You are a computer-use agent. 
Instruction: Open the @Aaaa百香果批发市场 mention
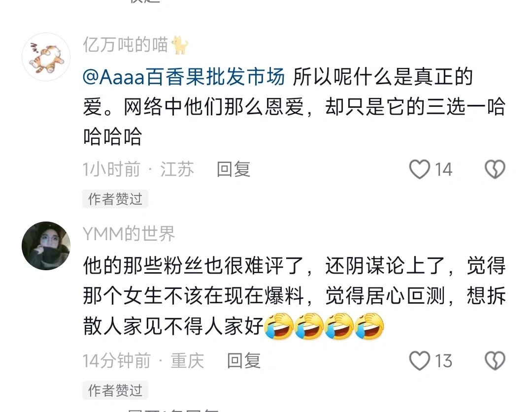click(184, 77)
